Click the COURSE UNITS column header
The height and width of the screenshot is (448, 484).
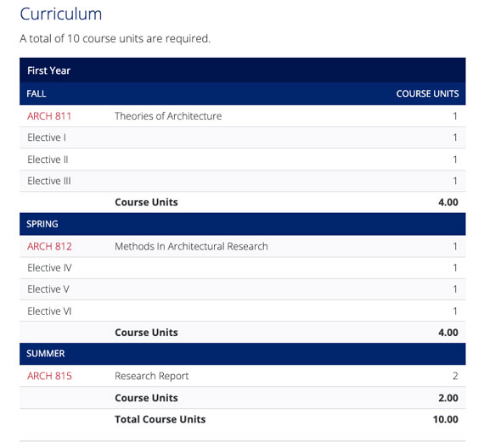[427, 93]
